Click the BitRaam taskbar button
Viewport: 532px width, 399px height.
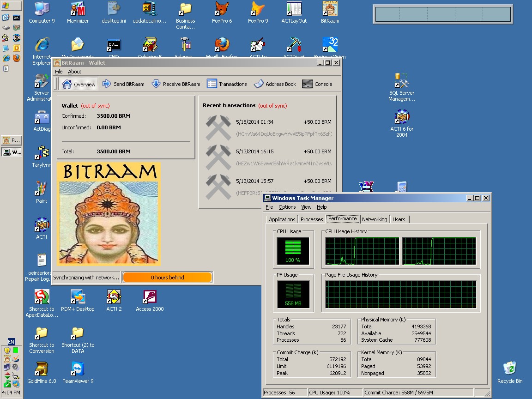click(x=12, y=140)
